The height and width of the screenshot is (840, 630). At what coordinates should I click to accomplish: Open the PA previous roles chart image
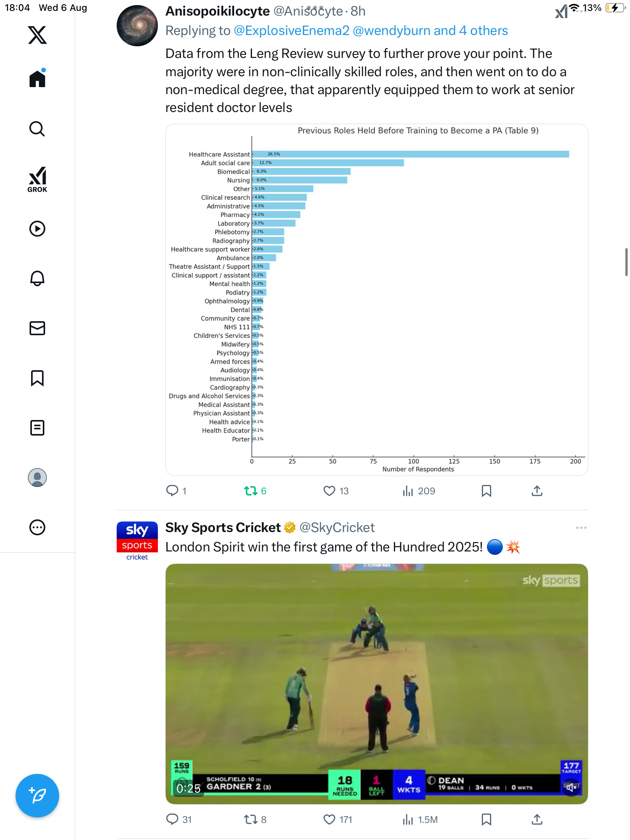point(376,299)
